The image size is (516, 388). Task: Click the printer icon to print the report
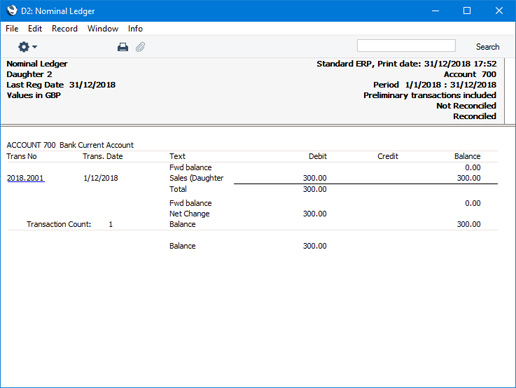(123, 47)
